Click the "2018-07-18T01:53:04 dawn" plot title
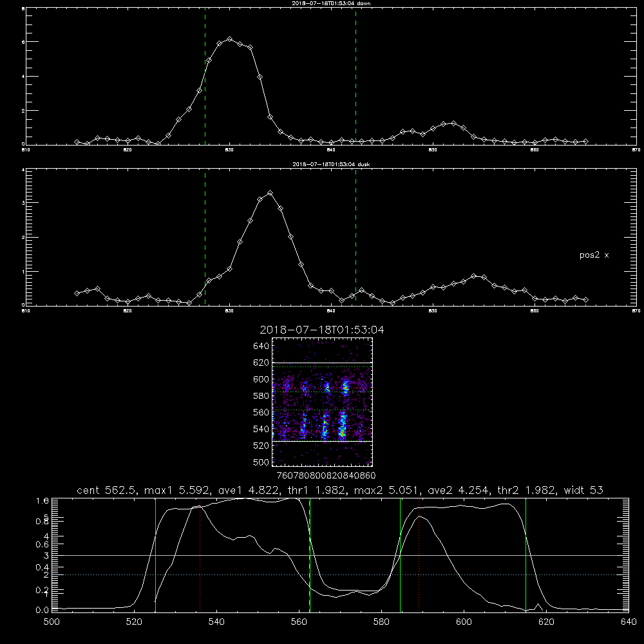644x644 pixels. (x=331, y=3)
